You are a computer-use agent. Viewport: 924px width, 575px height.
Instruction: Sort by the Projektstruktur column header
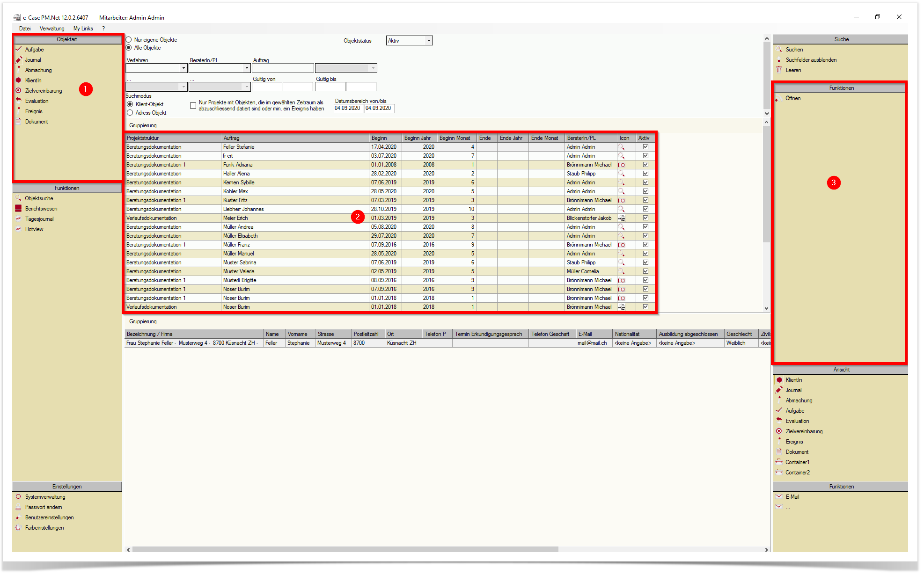coord(173,138)
